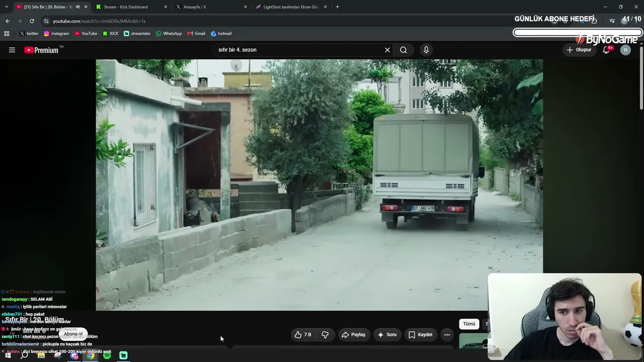Click the video player area
This screenshot has width=644, height=362.
(x=319, y=185)
